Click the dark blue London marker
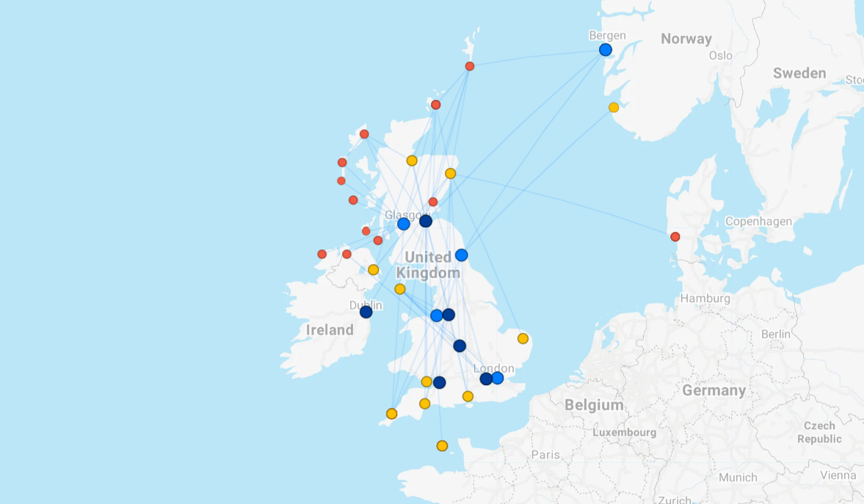 tap(486, 379)
